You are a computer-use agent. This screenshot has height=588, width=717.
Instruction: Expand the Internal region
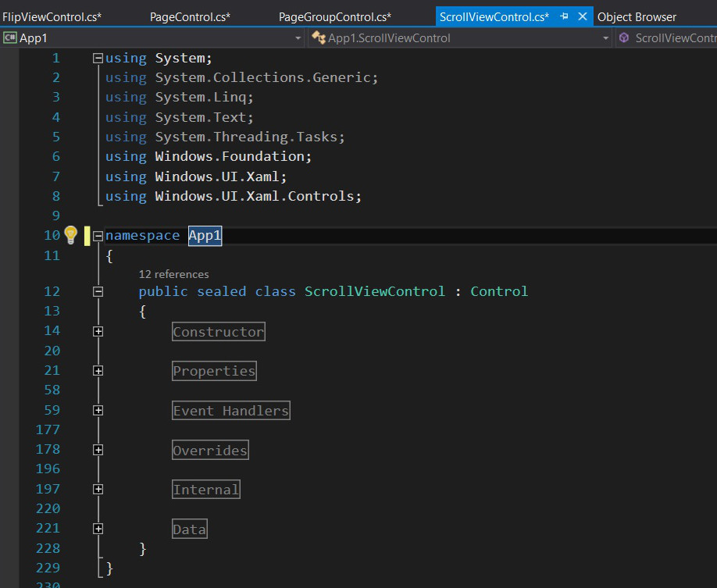tap(98, 490)
